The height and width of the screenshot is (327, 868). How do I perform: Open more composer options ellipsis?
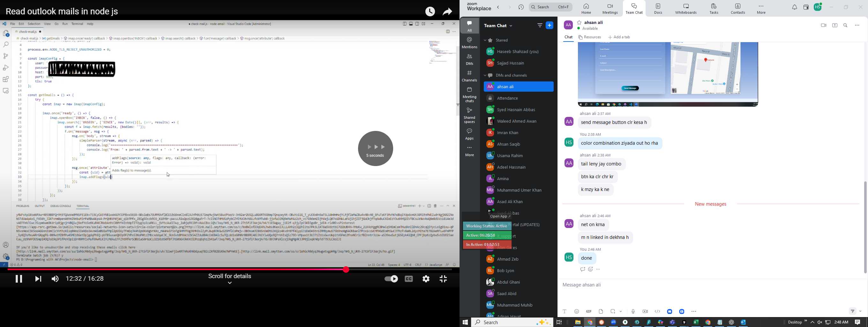[694, 311]
